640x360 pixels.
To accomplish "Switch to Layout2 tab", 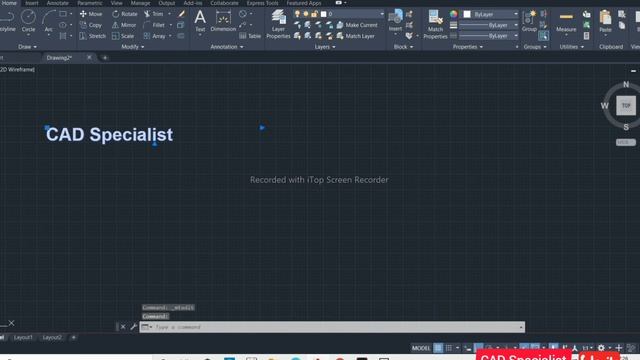I will click(x=52, y=338).
